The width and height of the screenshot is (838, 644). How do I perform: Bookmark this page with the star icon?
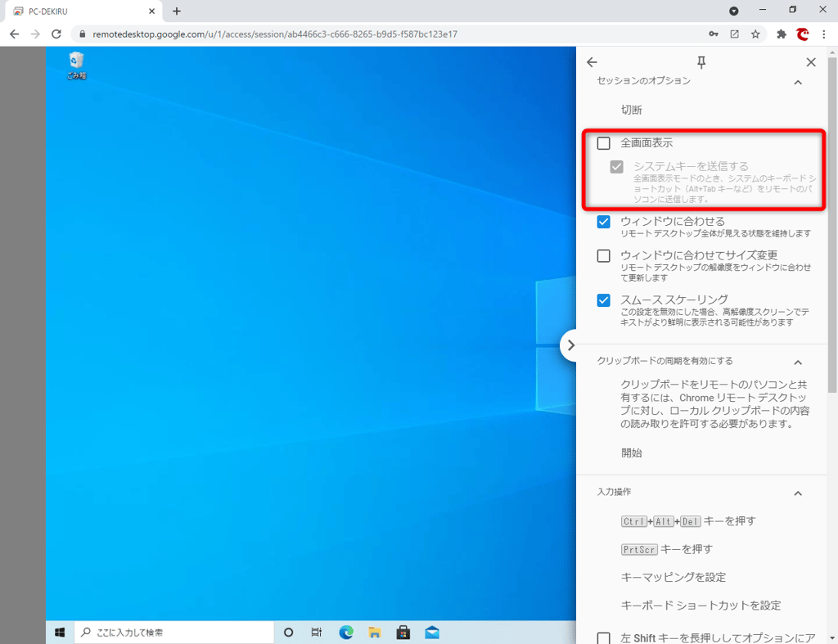tap(755, 34)
